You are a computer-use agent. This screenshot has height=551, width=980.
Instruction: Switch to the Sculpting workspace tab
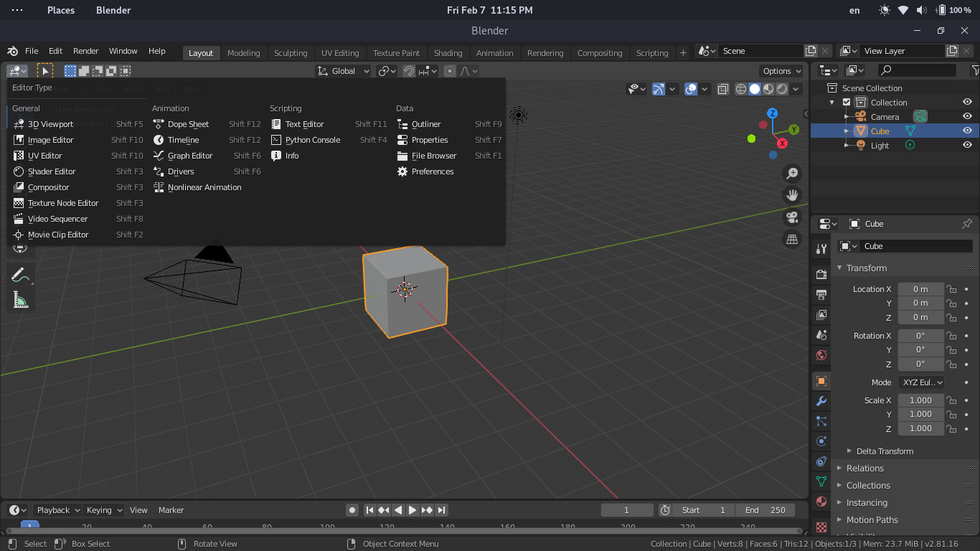click(291, 53)
